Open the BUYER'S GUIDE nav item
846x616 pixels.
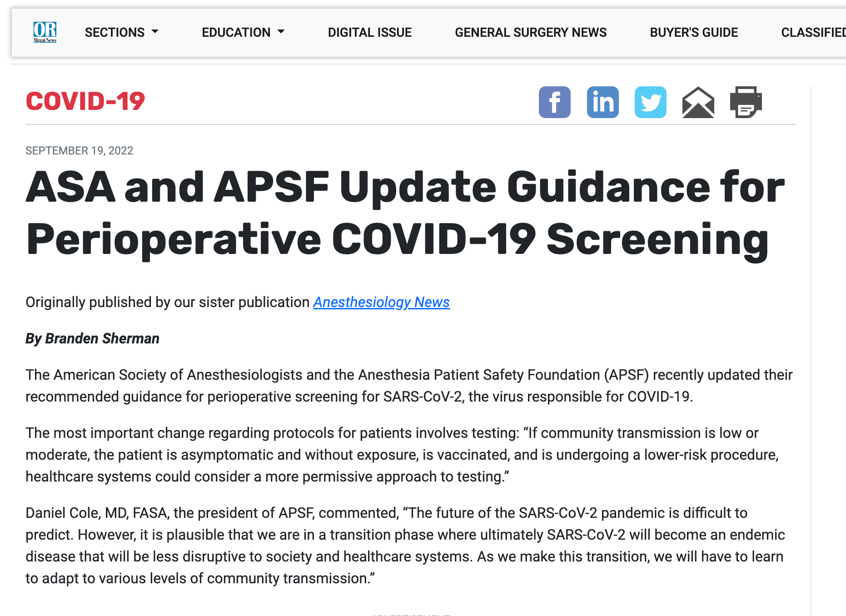pyautogui.click(x=693, y=32)
